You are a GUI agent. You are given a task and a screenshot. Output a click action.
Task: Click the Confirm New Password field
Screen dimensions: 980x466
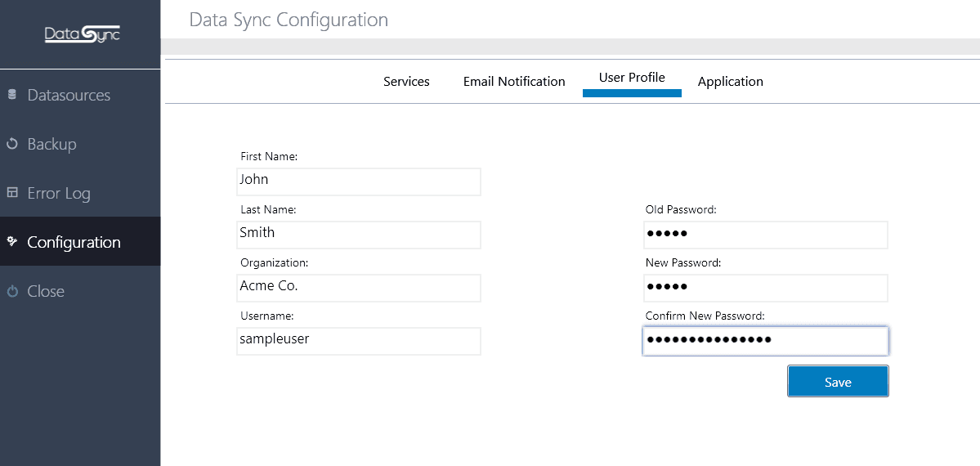pos(766,341)
